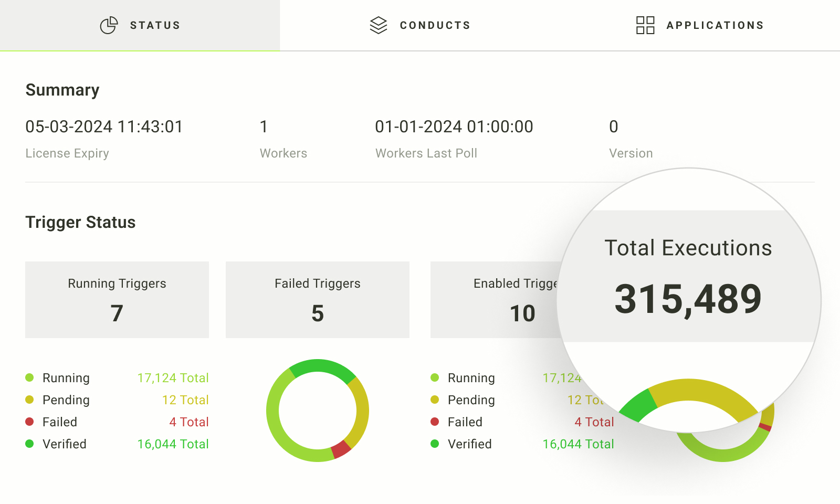The image size is (840, 504).
Task: Click the left '12 Total' pending value
Action: [x=185, y=400]
